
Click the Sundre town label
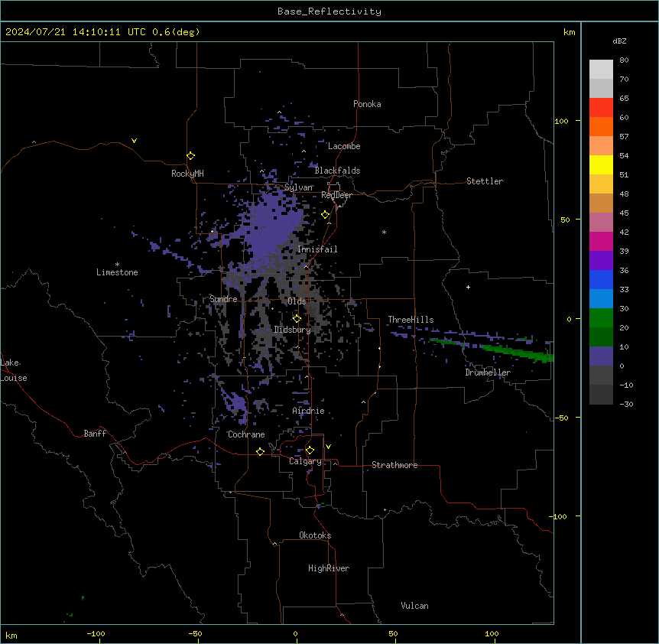pyautogui.click(x=223, y=299)
